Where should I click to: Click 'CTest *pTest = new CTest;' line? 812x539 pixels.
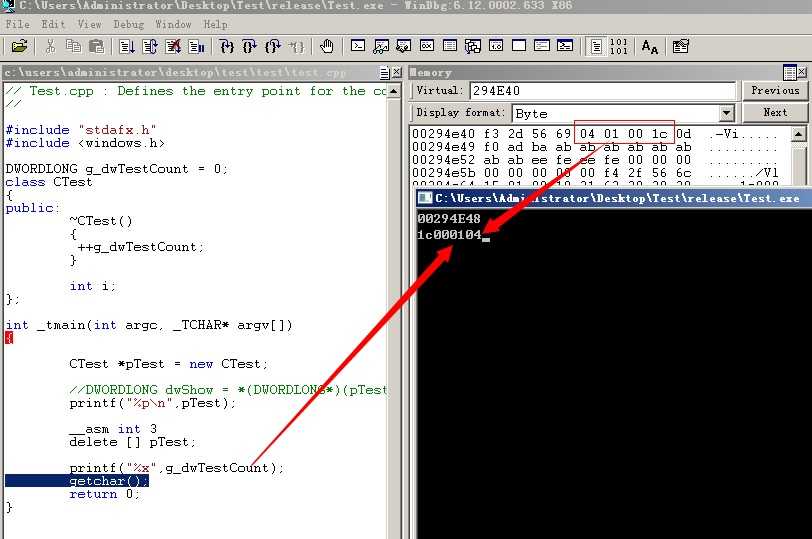(x=168, y=364)
